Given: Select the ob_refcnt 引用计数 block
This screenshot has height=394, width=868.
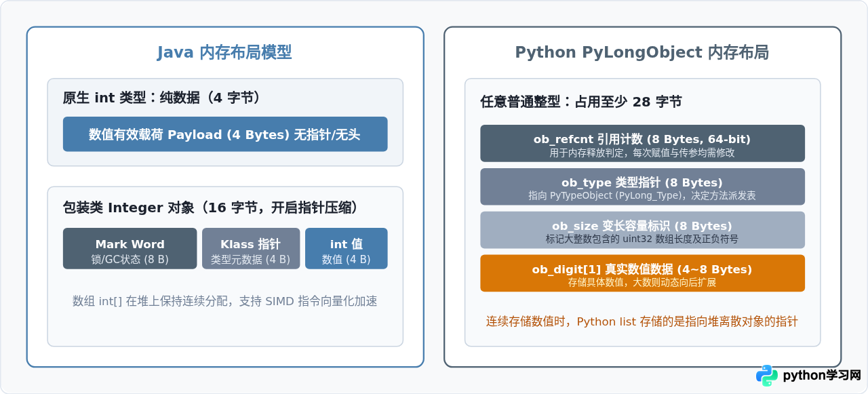Looking at the screenshot, I should 642,143.
